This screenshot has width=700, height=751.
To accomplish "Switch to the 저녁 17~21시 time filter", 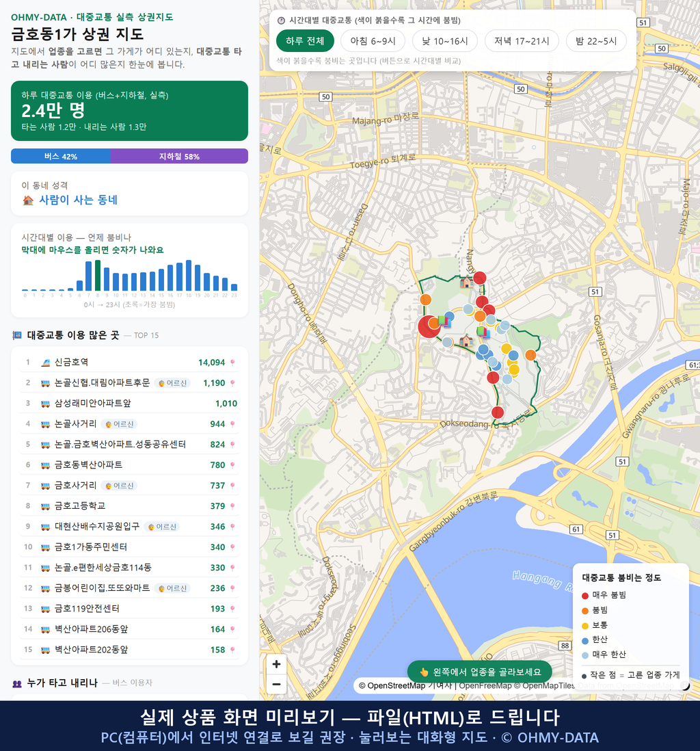I will pos(522,41).
